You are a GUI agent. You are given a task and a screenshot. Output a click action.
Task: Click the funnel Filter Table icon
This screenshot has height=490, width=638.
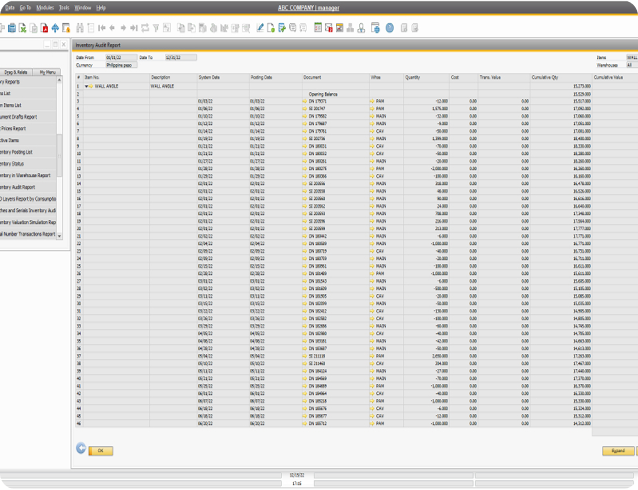(154, 27)
